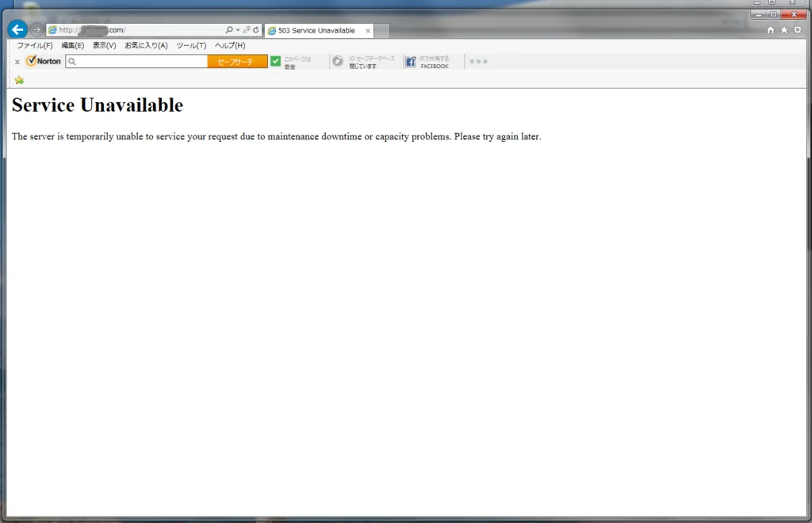Close the Norton toolbar with X
This screenshot has height=523, width=812.
coord(17,62)
